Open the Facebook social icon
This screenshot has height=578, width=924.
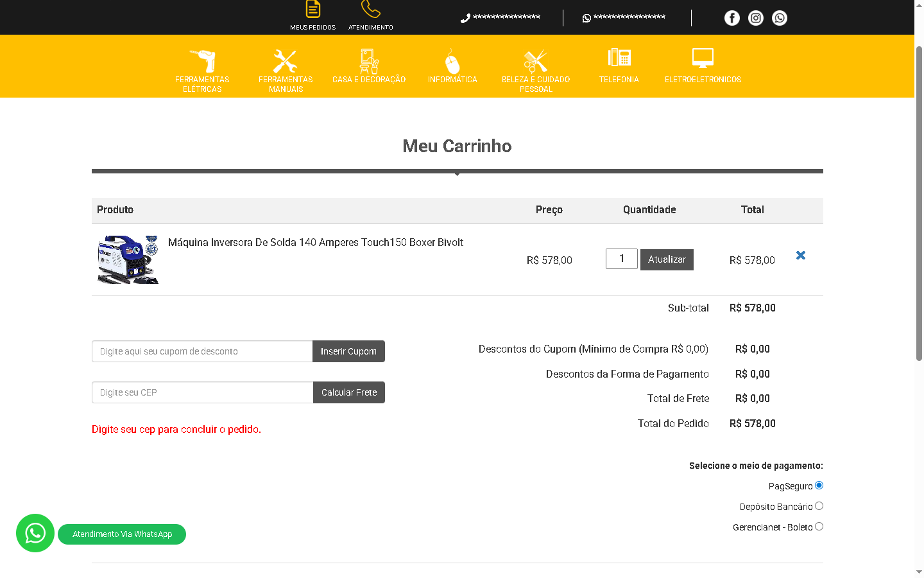tap(732, 18)
